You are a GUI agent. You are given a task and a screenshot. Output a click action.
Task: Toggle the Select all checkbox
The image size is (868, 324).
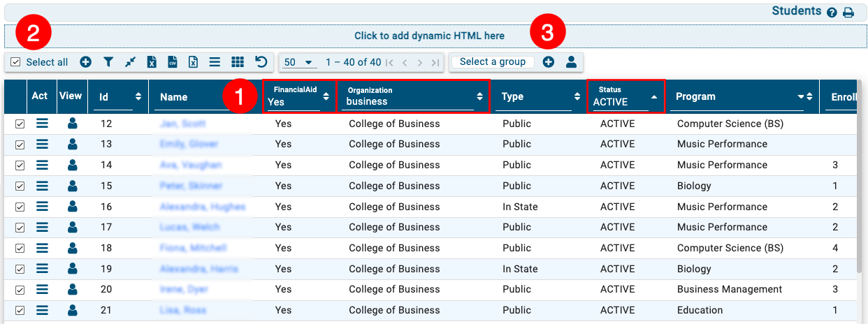coord(16,62)
